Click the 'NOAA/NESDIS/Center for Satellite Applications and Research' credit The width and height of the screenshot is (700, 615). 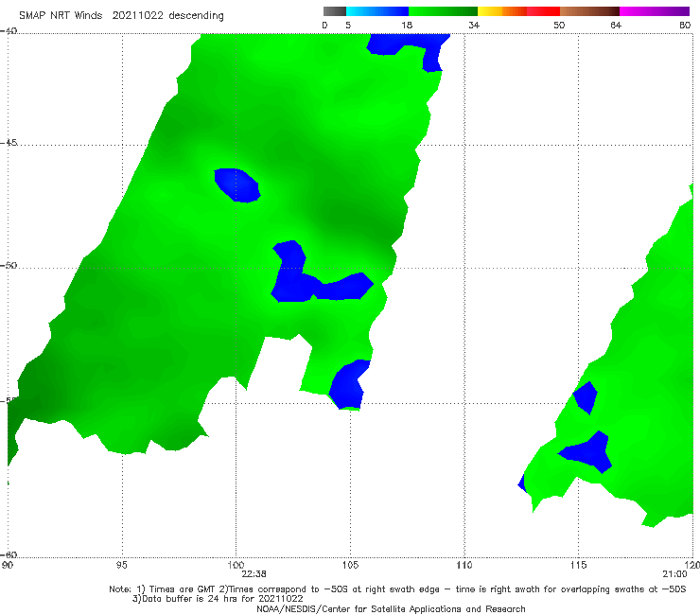click(x=391, y=608)
